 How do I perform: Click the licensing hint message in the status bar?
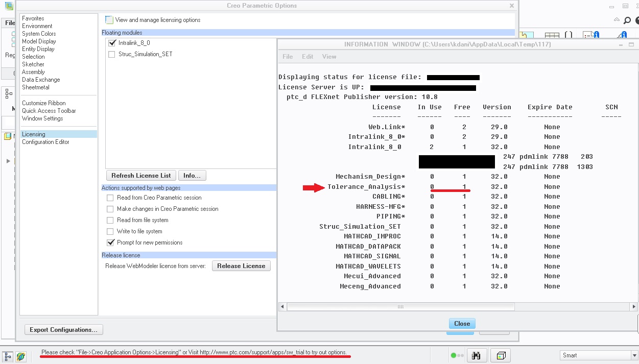(x=194, y=352)
